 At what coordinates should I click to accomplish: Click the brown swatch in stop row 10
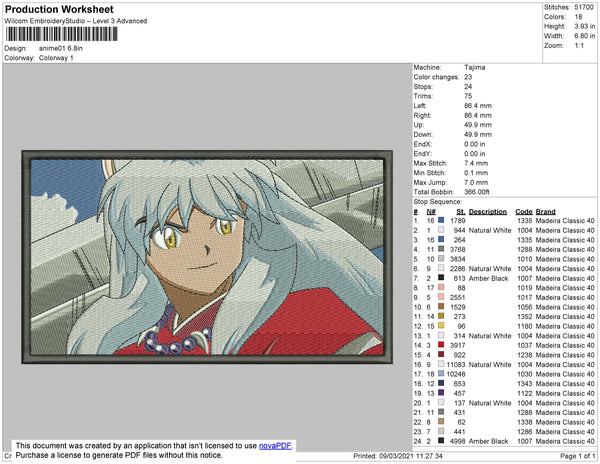pos(441,307)
